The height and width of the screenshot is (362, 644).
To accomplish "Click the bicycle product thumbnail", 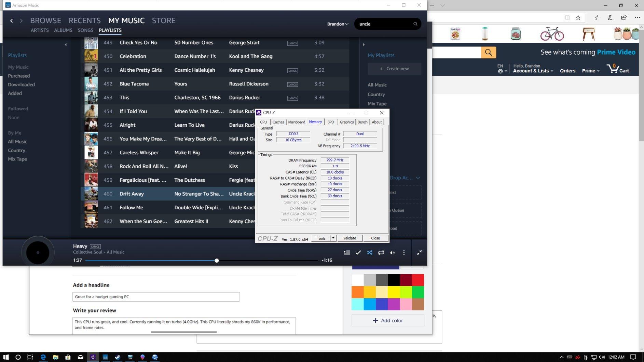I will coord(552,34).
